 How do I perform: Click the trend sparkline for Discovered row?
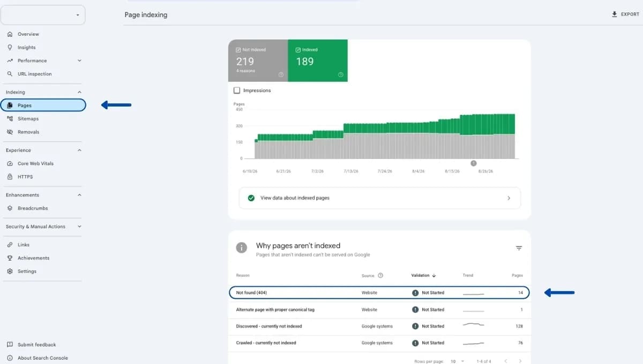[x=474, y=325]
